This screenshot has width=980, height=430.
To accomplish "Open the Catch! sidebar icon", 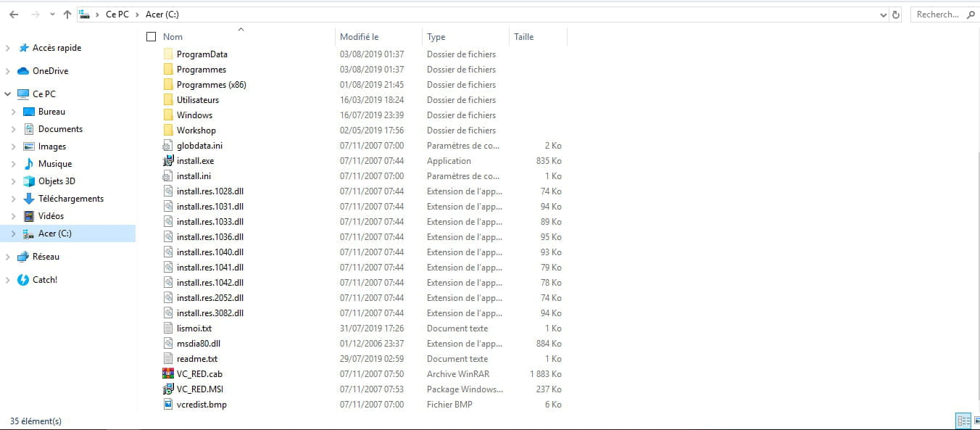I will coord(22,280).
